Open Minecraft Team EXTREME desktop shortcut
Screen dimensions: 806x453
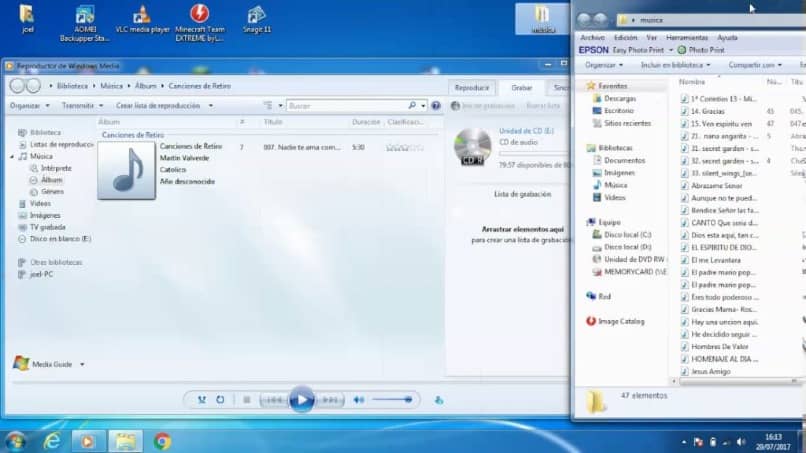pyautogui.click(x=199, y=23)
